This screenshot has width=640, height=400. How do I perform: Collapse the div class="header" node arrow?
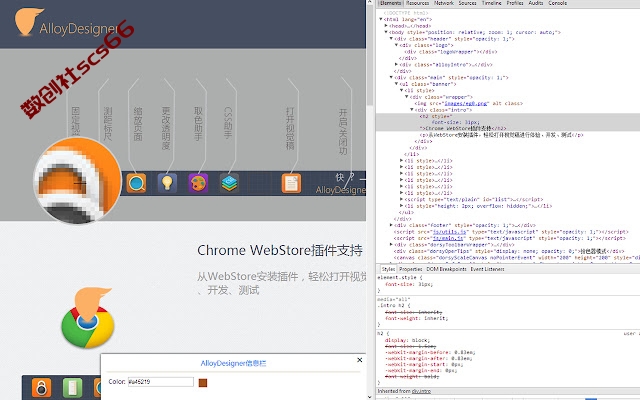tap(391, 39)
